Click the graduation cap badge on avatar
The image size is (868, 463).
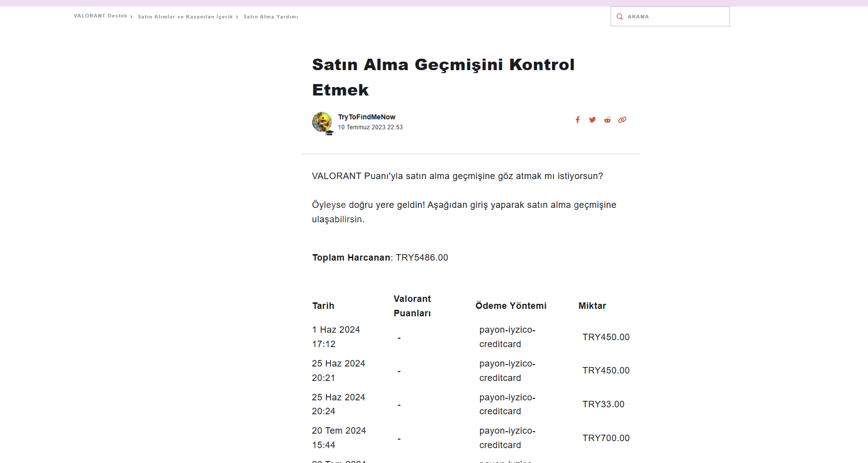(329, 133)
